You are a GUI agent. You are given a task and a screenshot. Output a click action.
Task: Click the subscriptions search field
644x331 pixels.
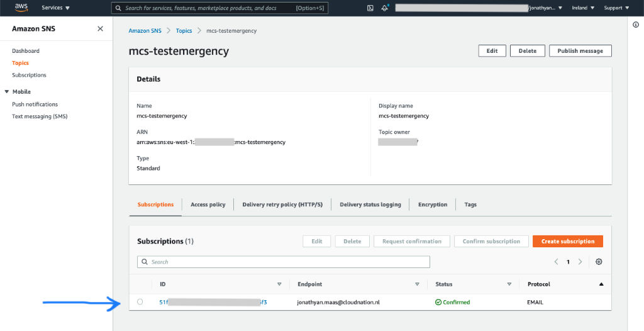284,262
